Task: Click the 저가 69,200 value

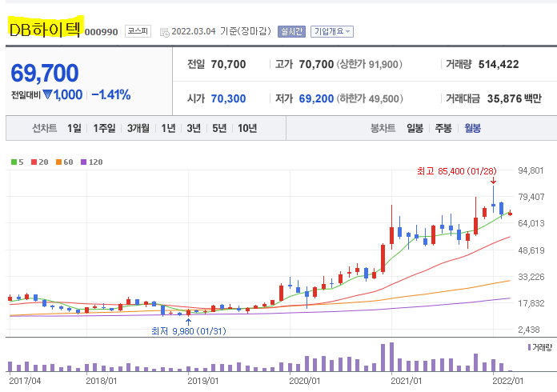Action: click(316, 98)
